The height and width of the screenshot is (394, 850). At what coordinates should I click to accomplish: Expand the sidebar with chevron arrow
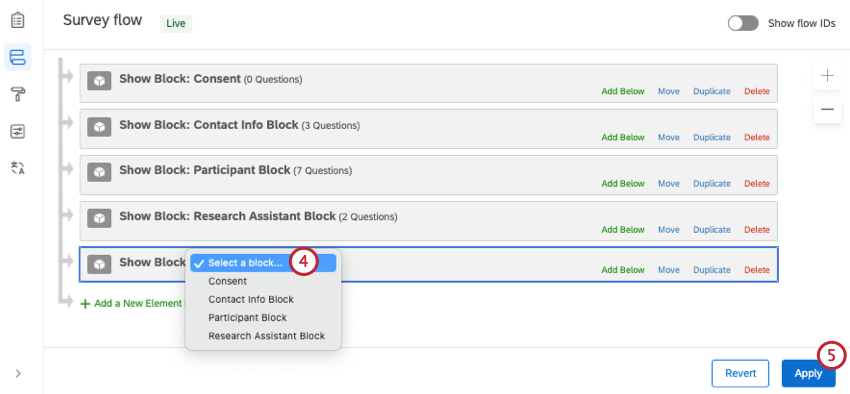(18, 373)
